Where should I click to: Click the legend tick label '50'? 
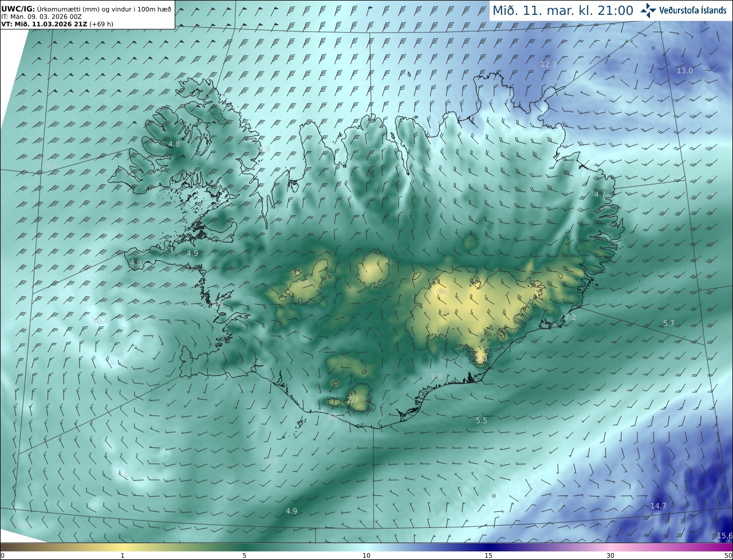pos(728,555)
